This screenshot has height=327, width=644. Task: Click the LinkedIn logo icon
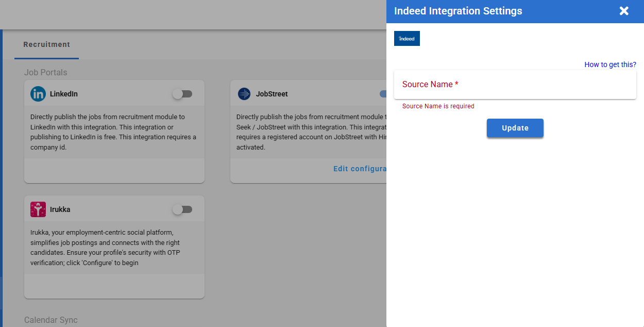click(38, 94)
